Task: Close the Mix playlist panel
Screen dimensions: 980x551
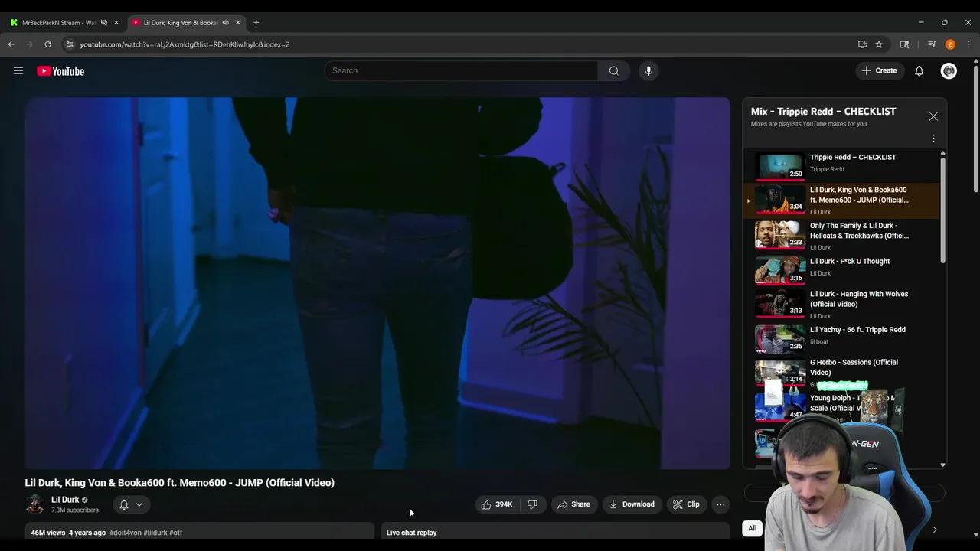Action: (933, 116)
